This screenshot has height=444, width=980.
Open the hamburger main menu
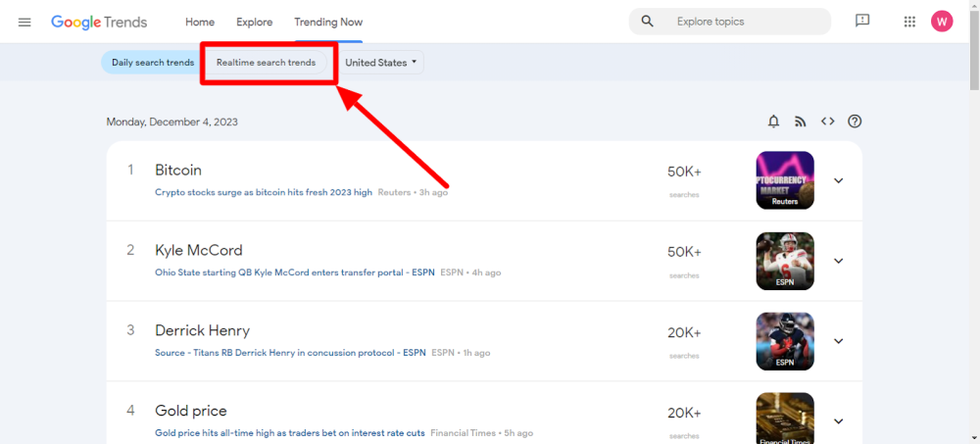(24, 22)
